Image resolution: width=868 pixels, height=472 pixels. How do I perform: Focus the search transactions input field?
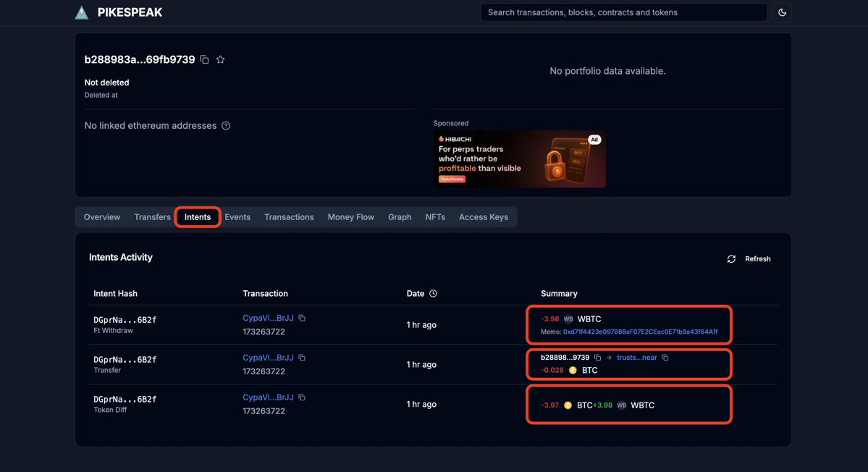pos(624,12)
